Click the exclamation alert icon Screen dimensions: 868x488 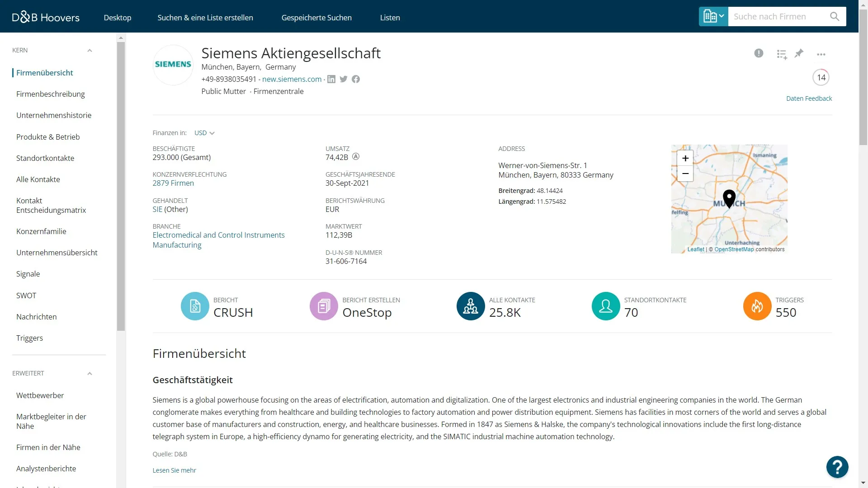pos(759,53)
